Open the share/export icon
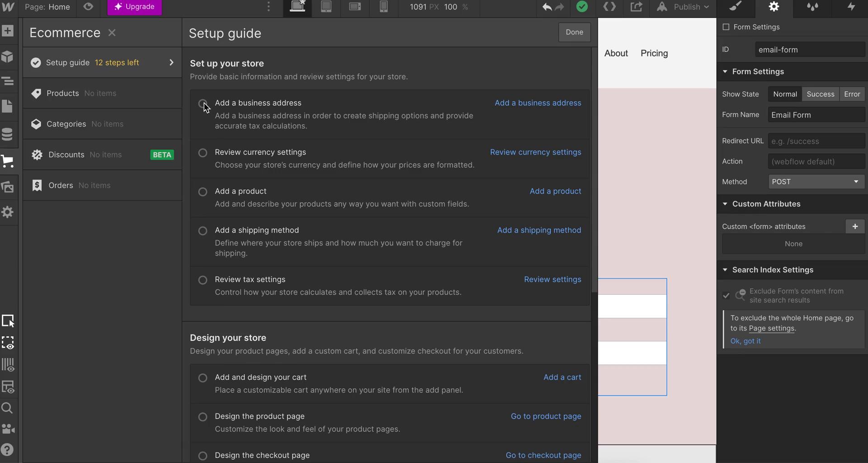The height and width of the screenshot is (463, 868). (x=636, y=7)
